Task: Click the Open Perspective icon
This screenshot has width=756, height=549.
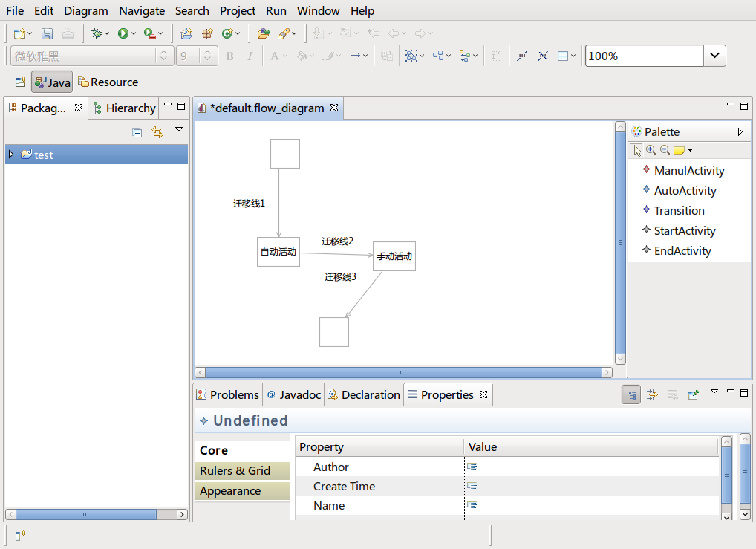Action: pyautogui.click(x=20, y=82)
